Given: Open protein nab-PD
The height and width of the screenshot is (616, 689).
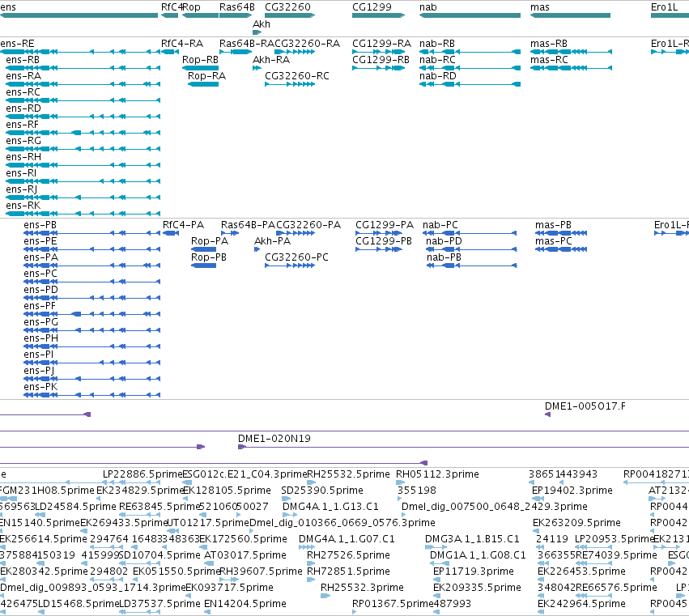Looking at the screenshot, I should (471, 249).
